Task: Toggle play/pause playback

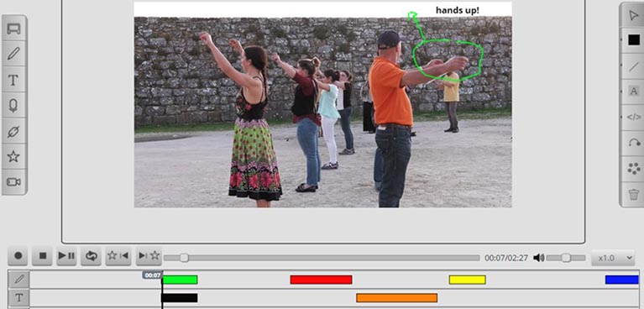Action: tap(66, 255)
